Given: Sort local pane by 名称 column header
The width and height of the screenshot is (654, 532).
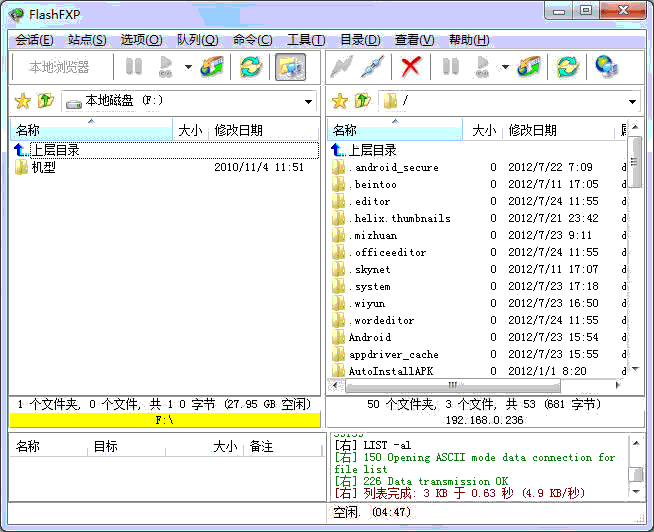Looking at the screenshot, I should coord(91,130).
